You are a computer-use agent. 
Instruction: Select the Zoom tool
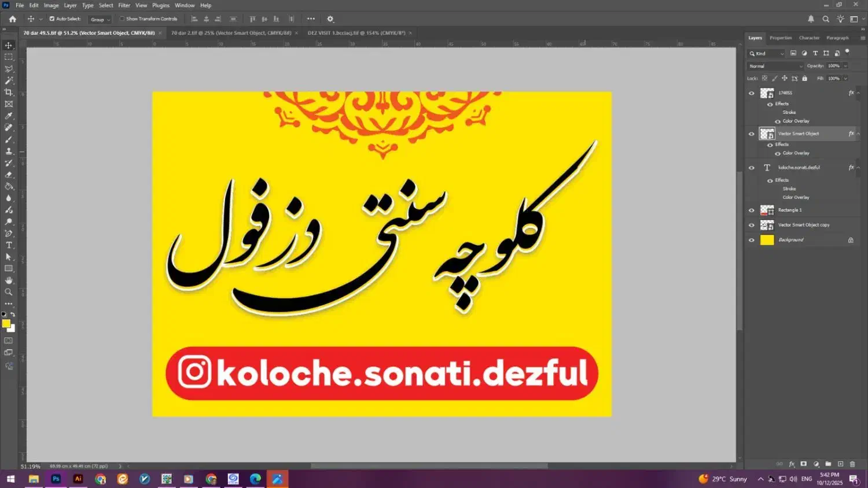tap(9, 292)
